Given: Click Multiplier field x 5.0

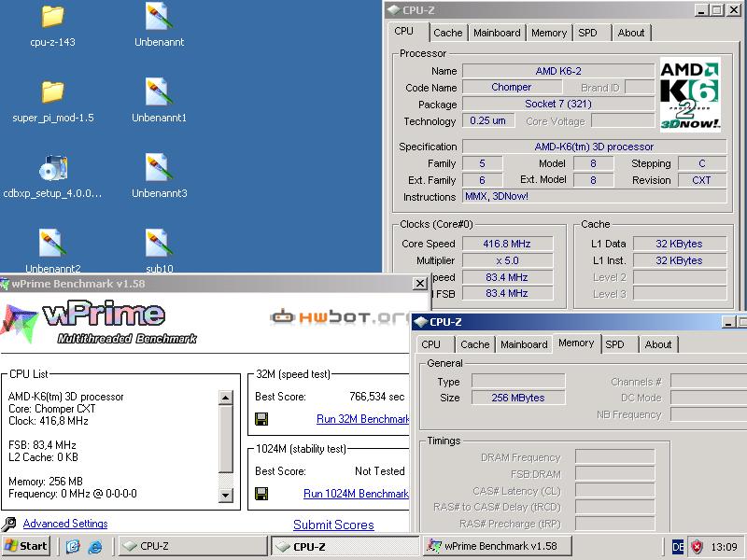Looking at the screenshot, I should (x=507, y=261).
